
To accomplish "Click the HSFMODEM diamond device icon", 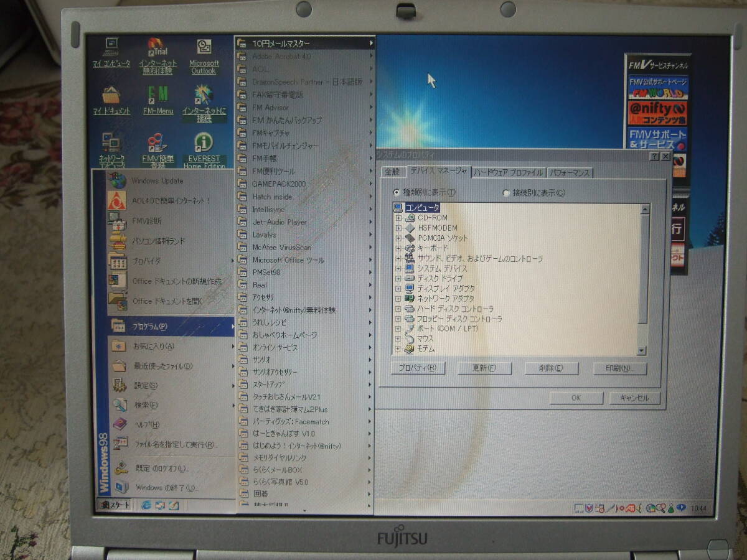I will pos(410,228).
